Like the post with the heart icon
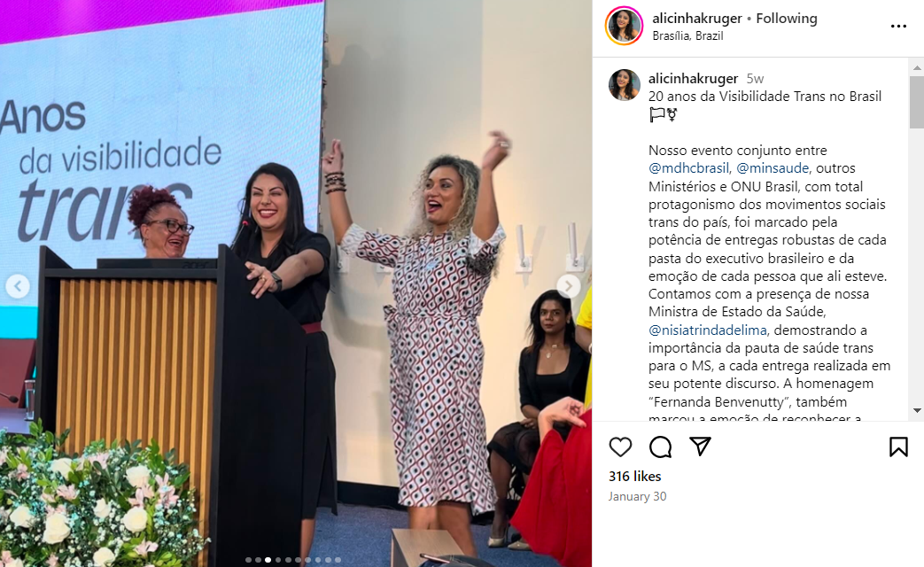The width and height of the screenshot is (924, 567). click(x=620, y=447)
